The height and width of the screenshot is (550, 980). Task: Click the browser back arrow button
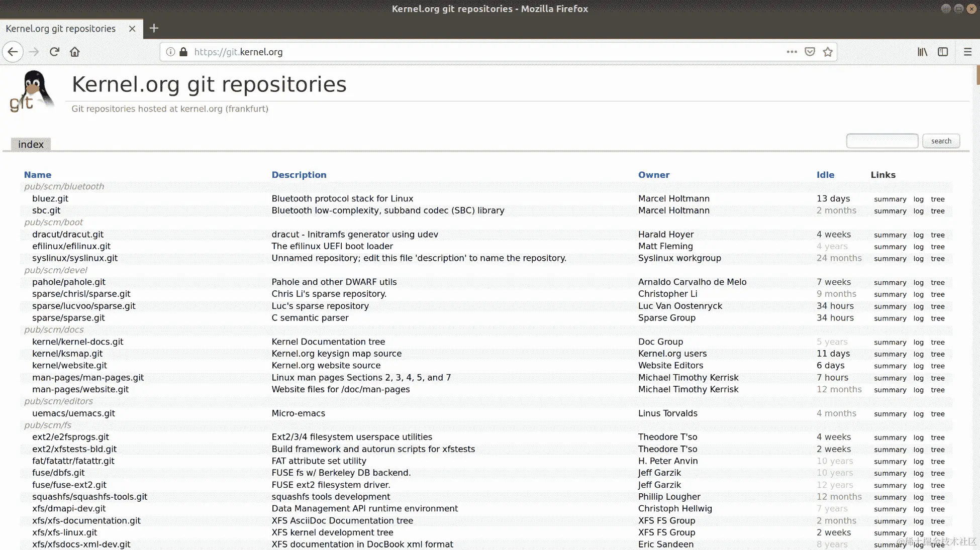13,52
